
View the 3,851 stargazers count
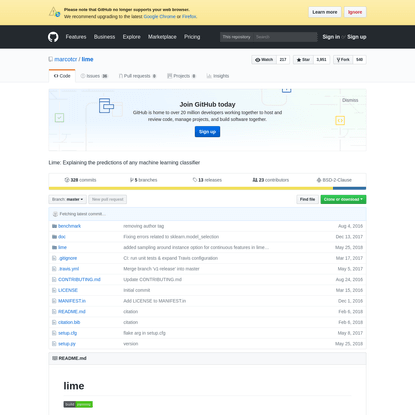[321, 59]
